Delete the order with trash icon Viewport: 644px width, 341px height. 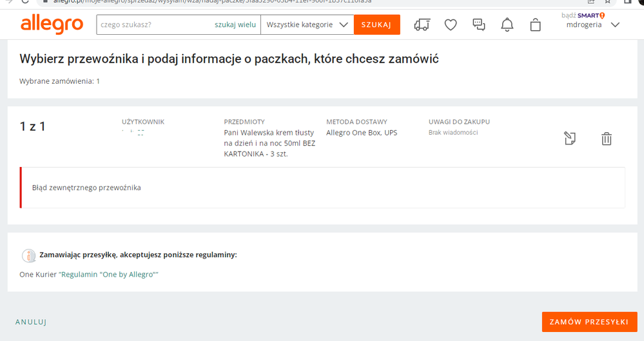(x=607, y=138)
